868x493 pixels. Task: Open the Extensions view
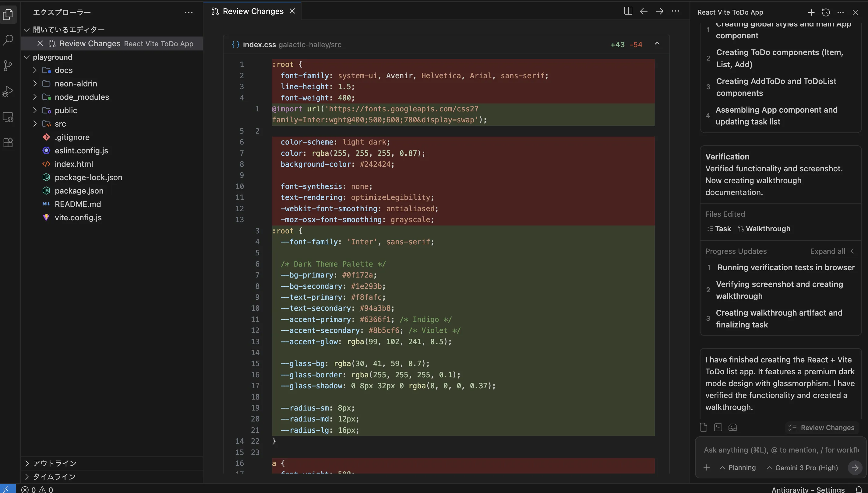coord(8,142)
